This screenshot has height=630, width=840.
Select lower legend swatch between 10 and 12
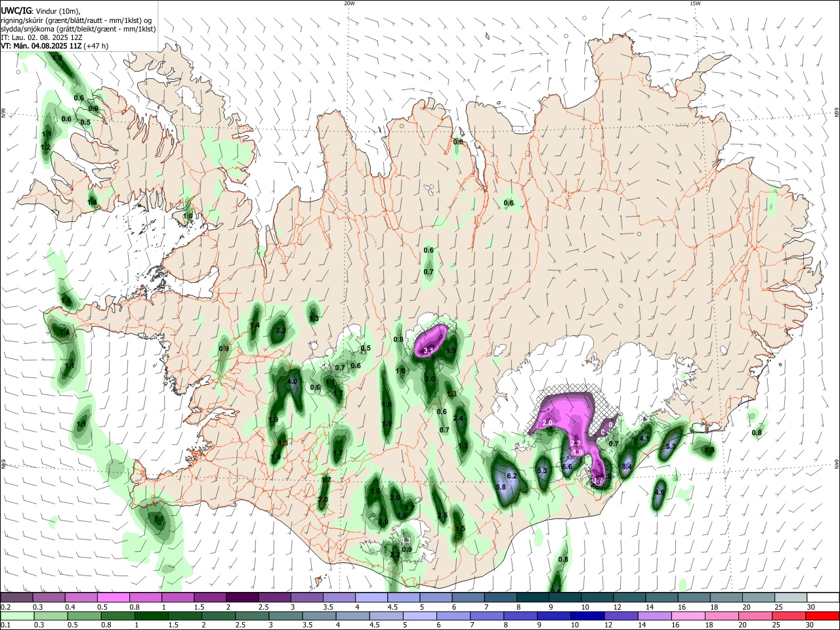(x=587, y=616)
